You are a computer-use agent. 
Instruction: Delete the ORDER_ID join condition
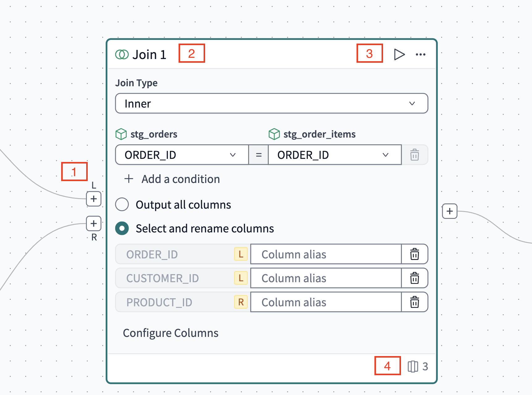pyautogui.click(x=415, y=155)
